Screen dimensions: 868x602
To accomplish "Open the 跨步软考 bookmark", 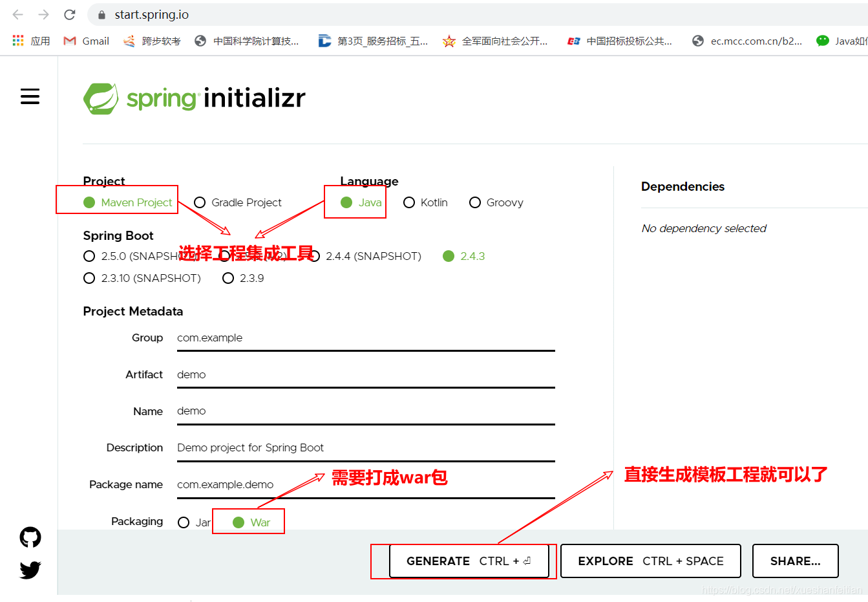I will 152,41.
